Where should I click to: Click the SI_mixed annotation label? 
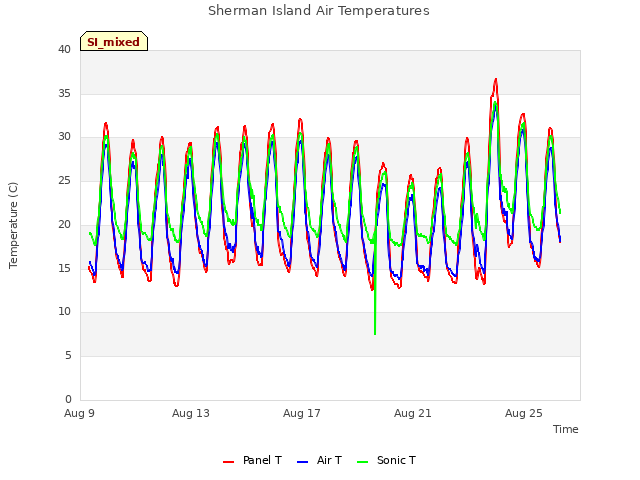click(113, 42)
